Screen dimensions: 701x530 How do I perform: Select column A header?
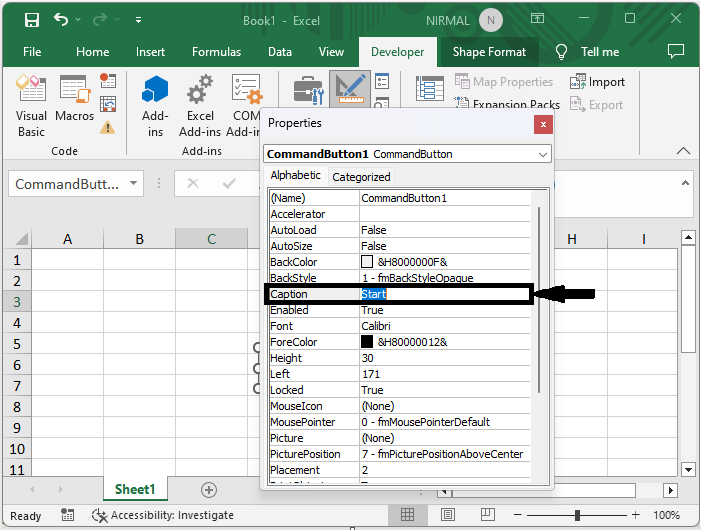tap(68, 239)
